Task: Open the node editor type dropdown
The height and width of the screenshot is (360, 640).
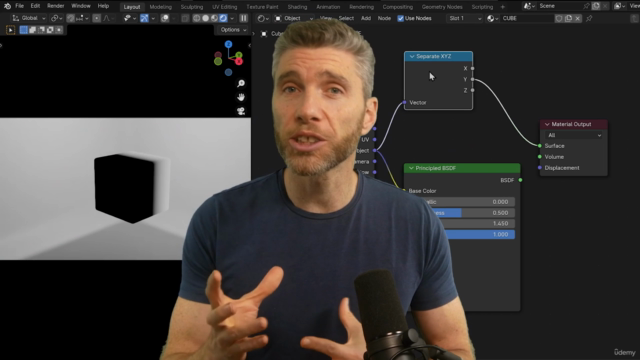Action: [263, 18]
